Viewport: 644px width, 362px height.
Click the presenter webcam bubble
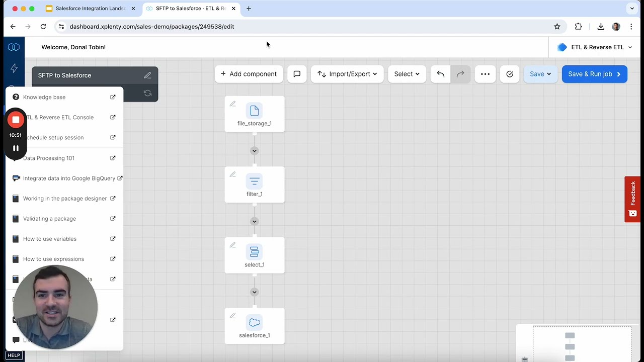tap(55, 307)
